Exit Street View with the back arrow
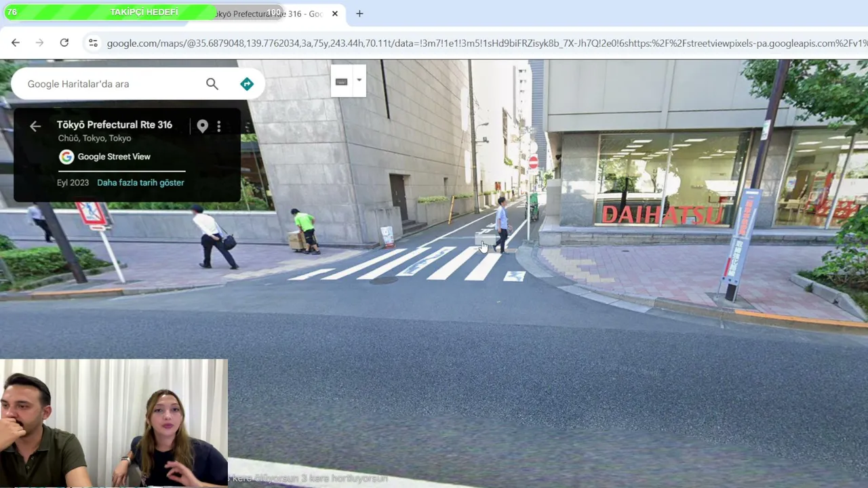The image size is (868, 488). pyautogui.click(x=35, y=126)
